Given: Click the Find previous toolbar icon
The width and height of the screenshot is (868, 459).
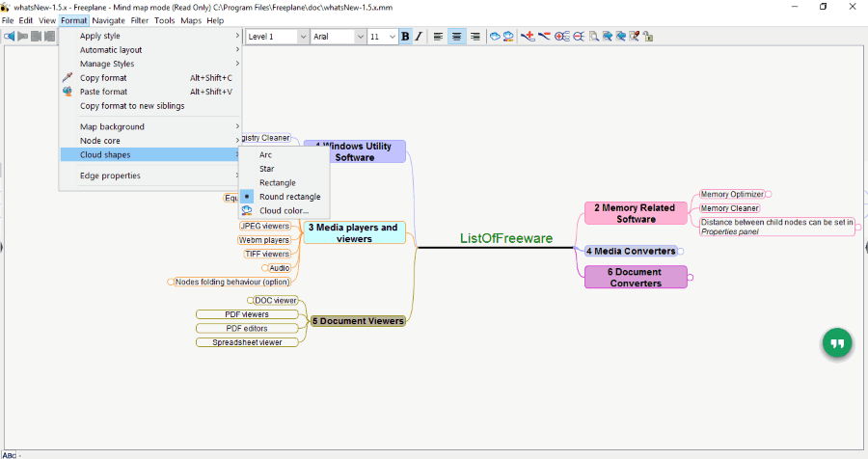Looking at the screenshot, I should (x=620, y=37).
